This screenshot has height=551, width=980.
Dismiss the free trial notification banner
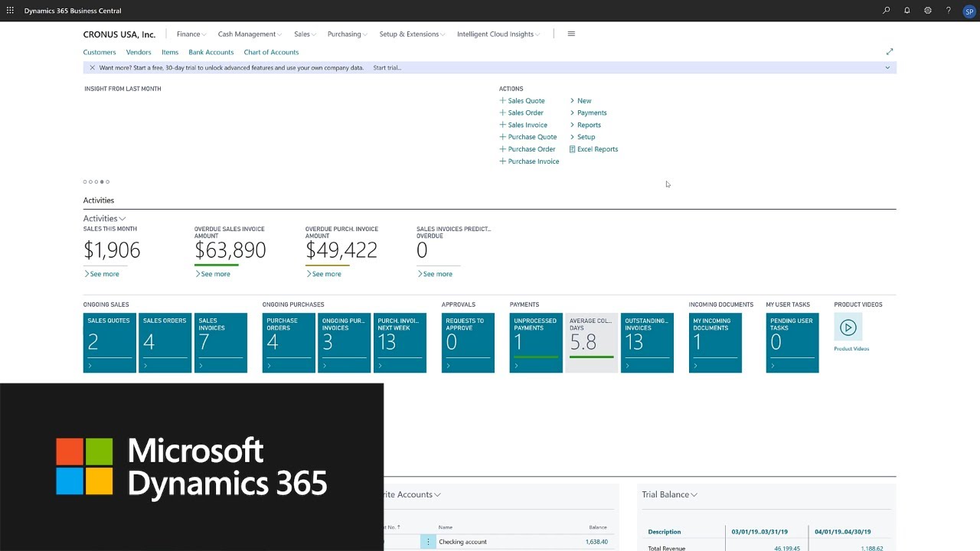(x=92, y=67)
